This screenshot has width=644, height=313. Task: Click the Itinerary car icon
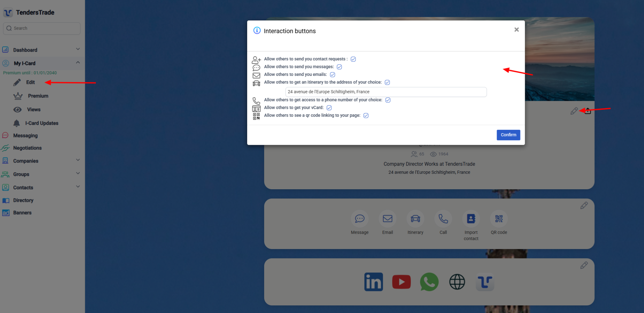pyautogui.click(x=415, y=219)
